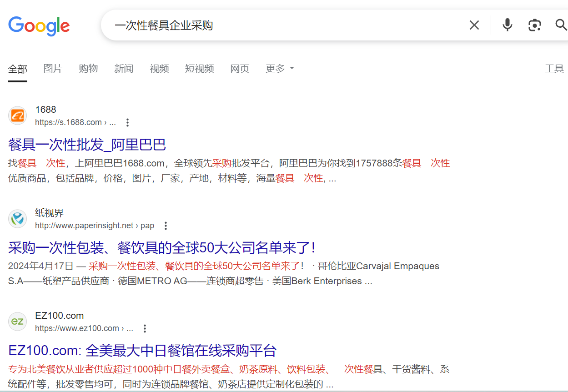Click the Google logo
The image size is (568, 392).
(x=39, y=25)
